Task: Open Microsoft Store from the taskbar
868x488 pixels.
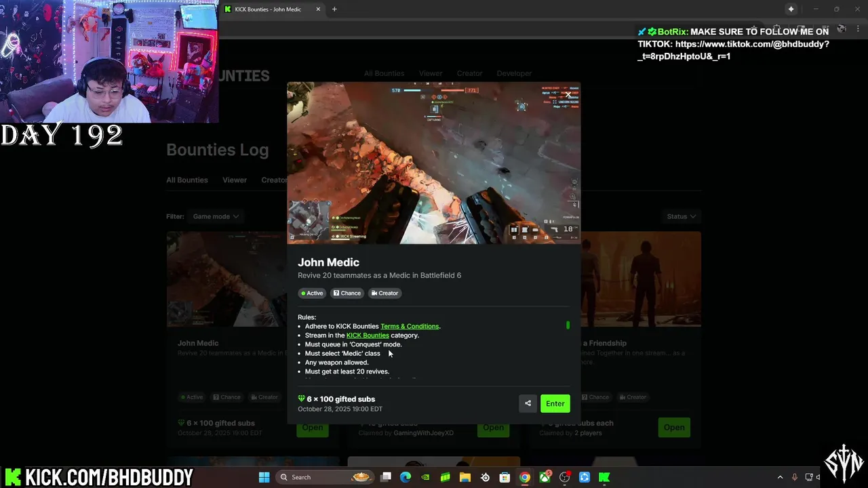Action: (505, 477)
